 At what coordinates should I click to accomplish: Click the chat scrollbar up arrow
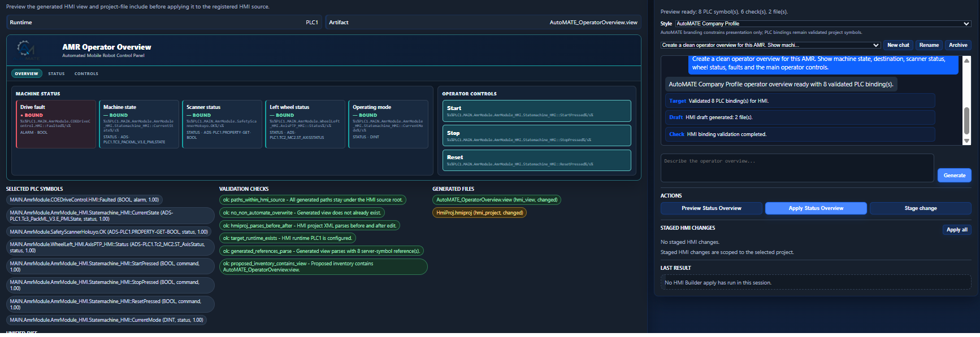966,60
